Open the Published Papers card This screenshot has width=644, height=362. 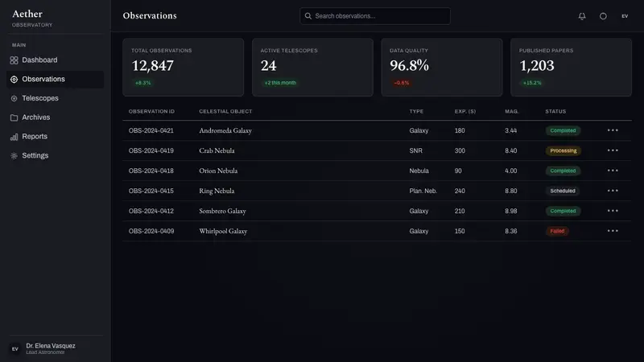571,68
